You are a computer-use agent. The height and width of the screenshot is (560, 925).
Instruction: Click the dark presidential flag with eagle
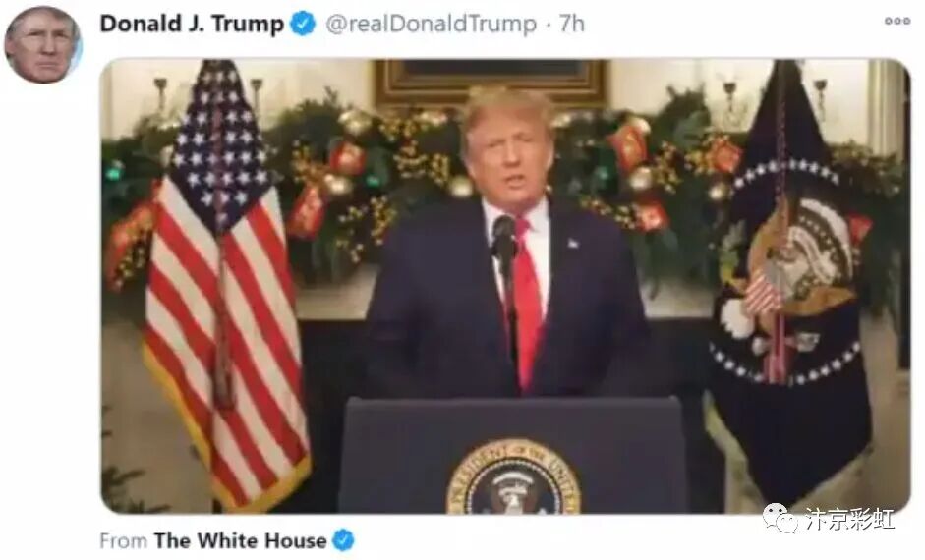tap(790, 283)
